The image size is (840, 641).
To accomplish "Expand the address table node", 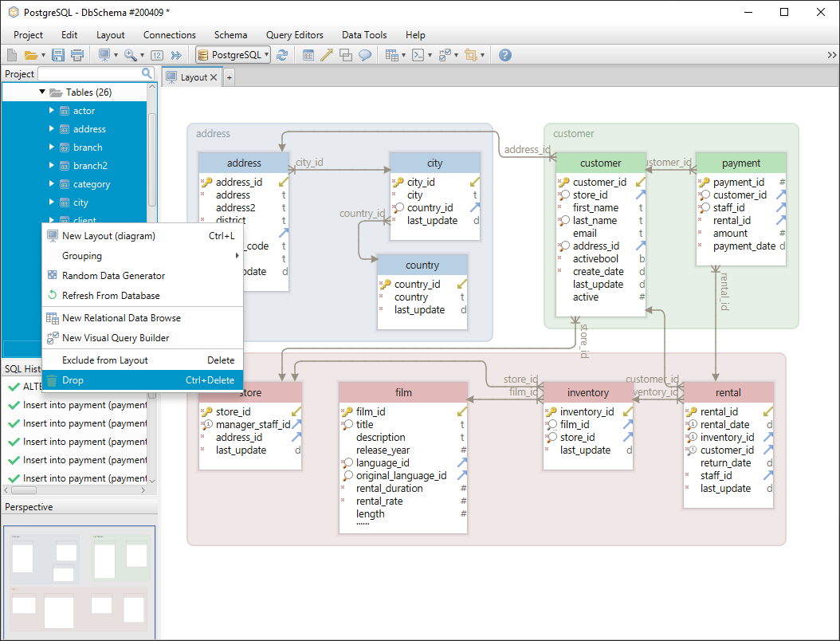I will coord(52,128).
